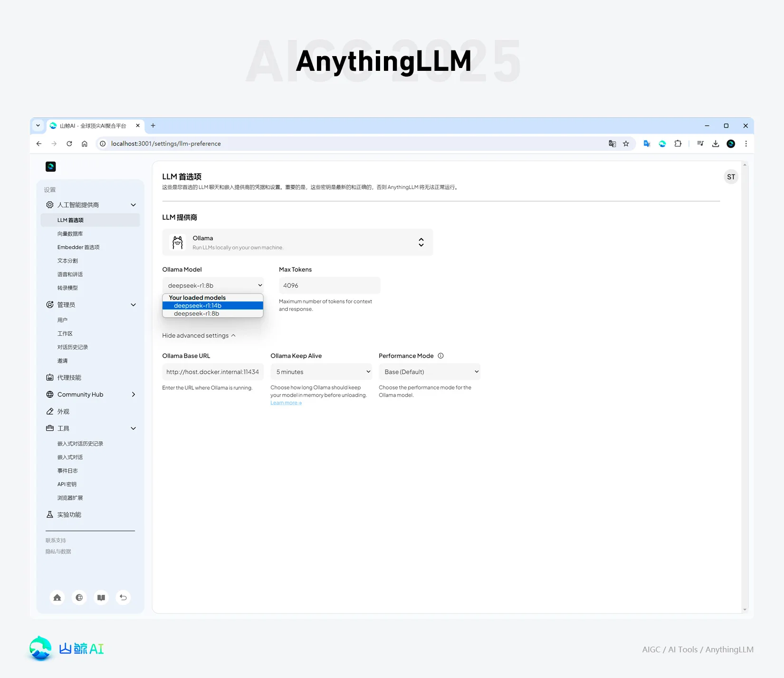Click the Ollama Base URL input field
Image resolution: width=784 pixels, height=678 pixels.
tap(213, 372)
